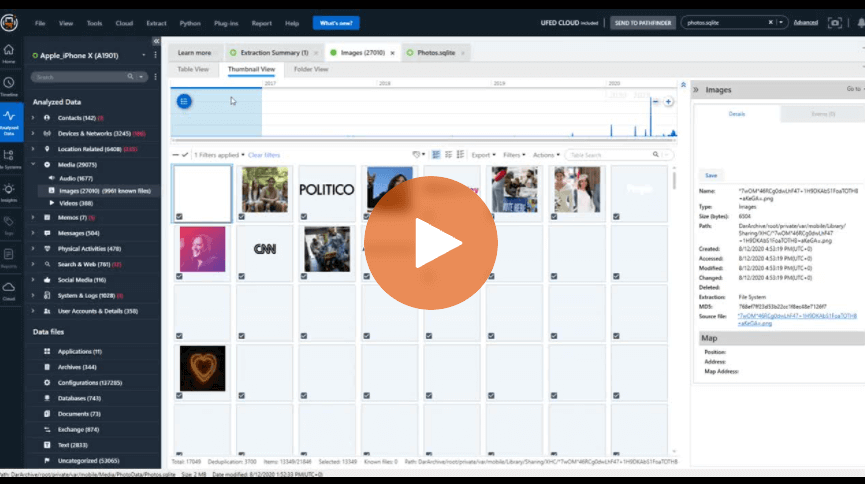
Task: Collapse the left panel with double-chevron
Action: tap(156, 41)
